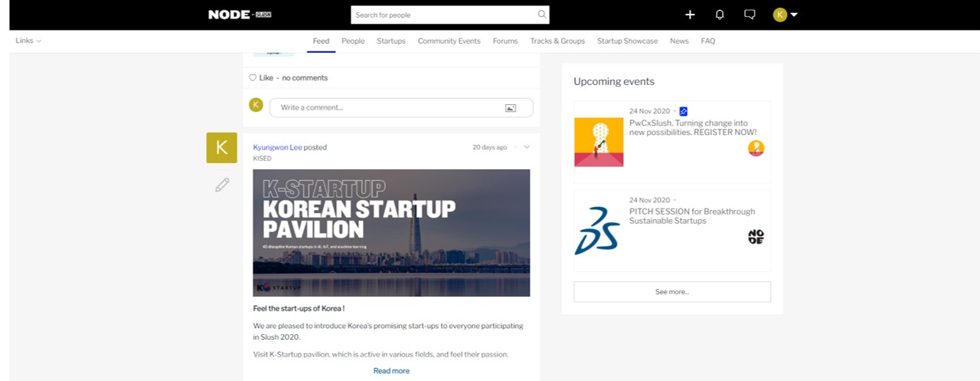Image resolution: width=980 pixels, height=381 pixels.
Task: Click the 20 days ago timestamp
Action: coord(489,147)
